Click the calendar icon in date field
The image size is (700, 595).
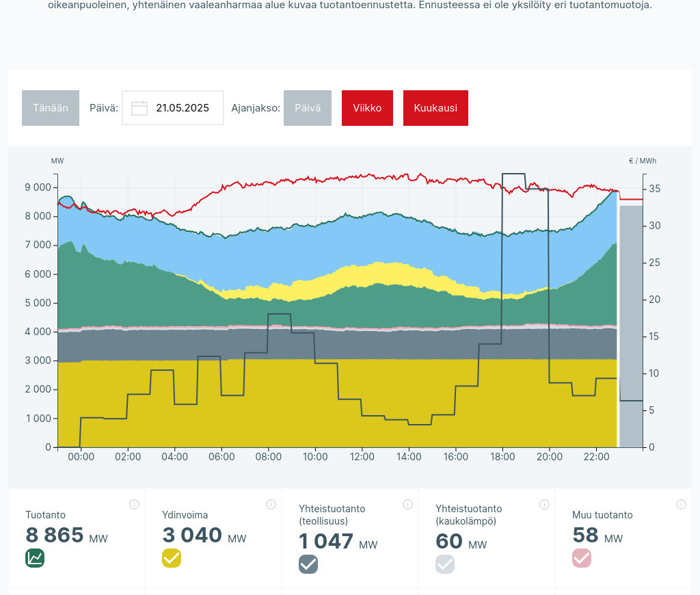139,108
